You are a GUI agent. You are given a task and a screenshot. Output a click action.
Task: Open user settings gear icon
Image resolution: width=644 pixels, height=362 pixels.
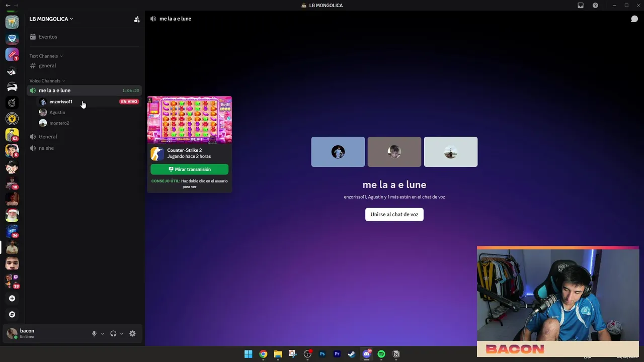pyautogui.click(x=132, y=334)
